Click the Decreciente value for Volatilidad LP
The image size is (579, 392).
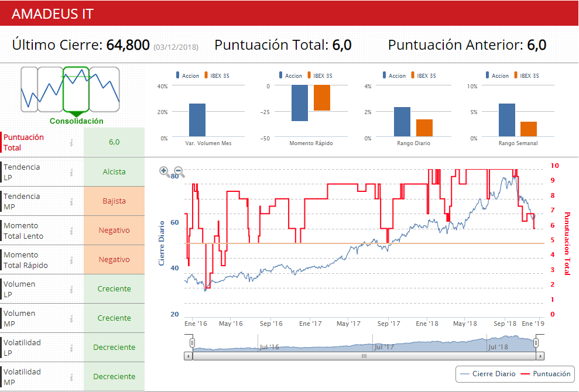coord(114,348)
